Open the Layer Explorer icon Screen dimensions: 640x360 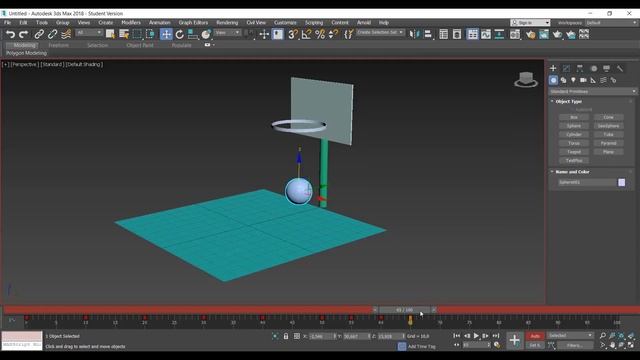point(457,34)
